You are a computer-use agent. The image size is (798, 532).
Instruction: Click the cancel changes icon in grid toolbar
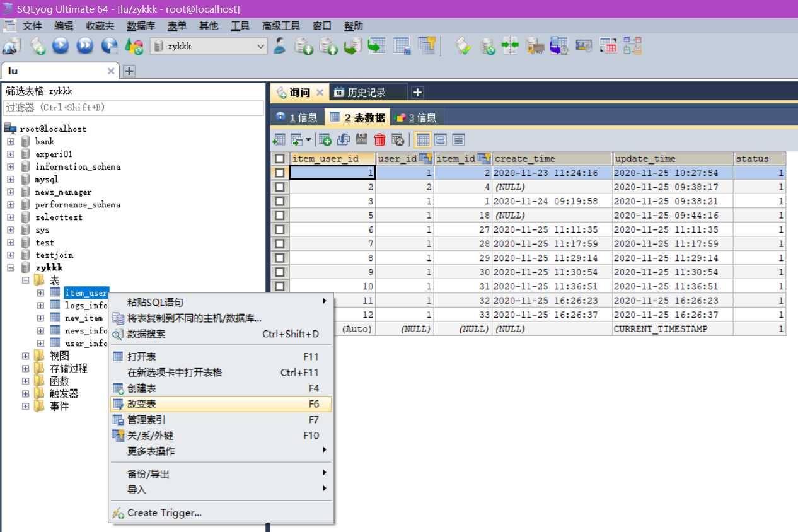tap(398, 139)
